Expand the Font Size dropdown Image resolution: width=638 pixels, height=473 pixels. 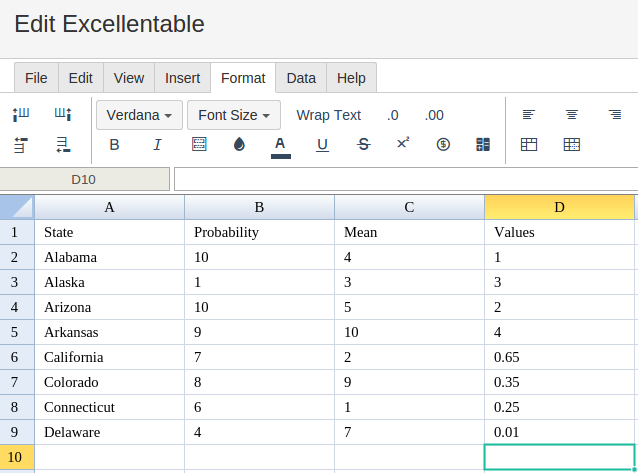pyautogui.click(x=234, y=115)
